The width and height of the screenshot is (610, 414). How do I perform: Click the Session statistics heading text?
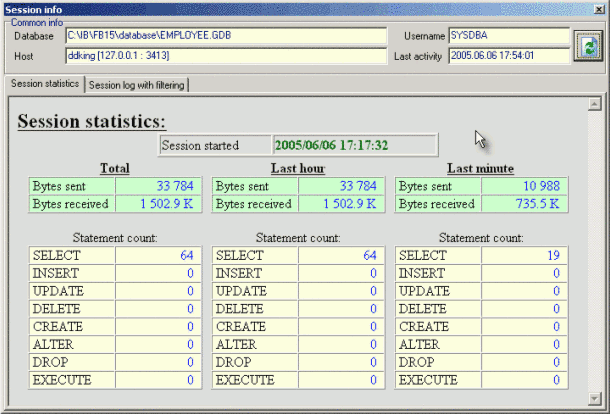point(92,121)
